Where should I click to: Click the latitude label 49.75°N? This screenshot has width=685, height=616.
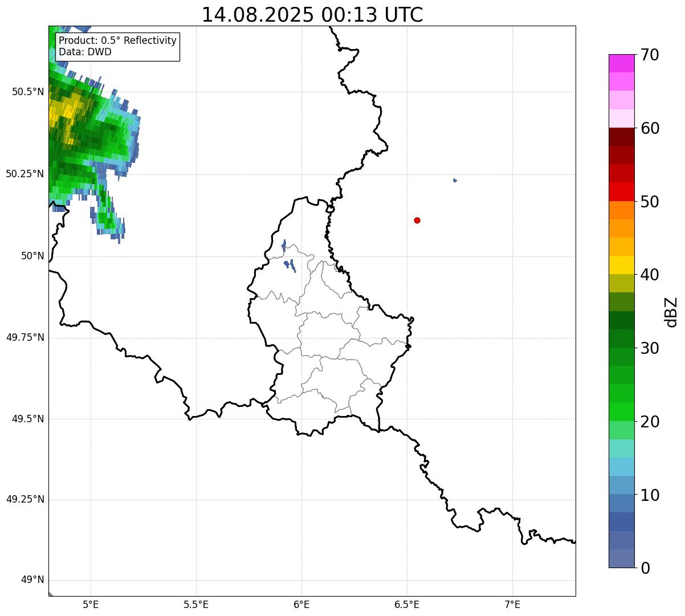coord(25,337)
